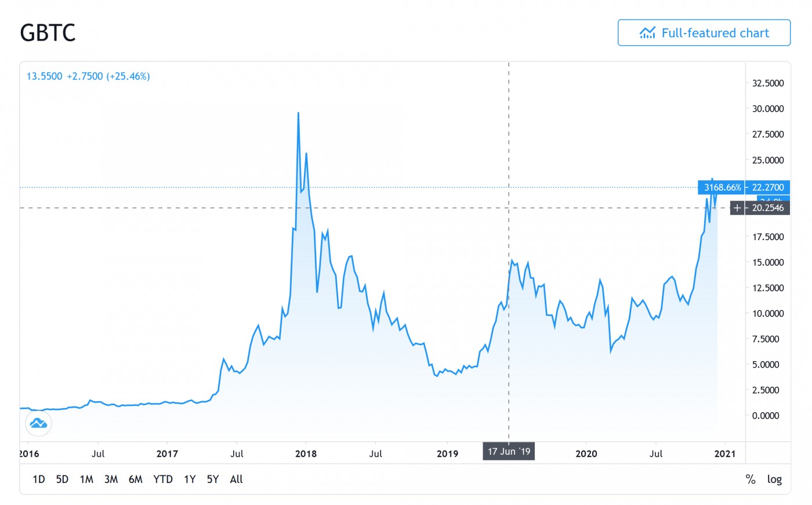The width and height of the screenshot is (812, 505).
Task: Click the 32.5000 price axis label
Action: click(x=768, y=83)
